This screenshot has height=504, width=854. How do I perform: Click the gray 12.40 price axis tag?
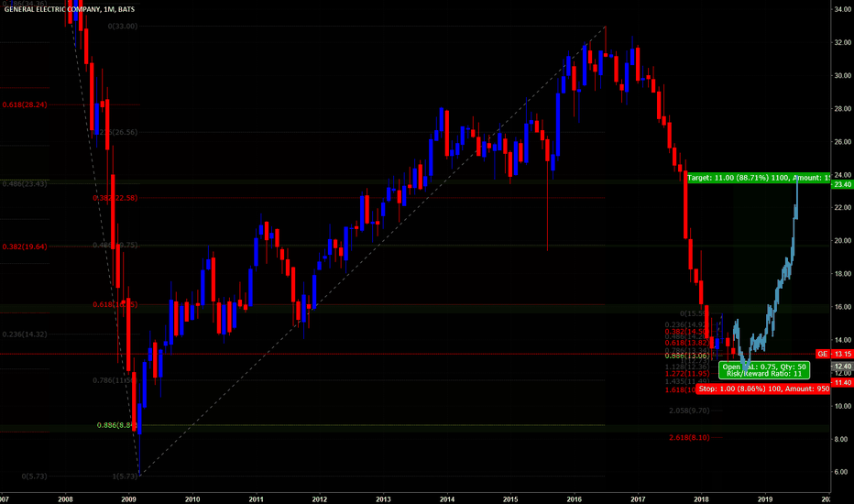[x=842, y=367]
